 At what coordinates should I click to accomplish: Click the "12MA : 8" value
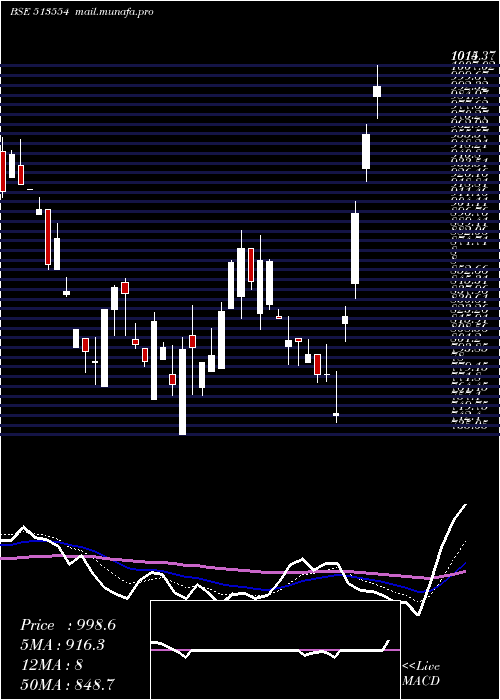[x=51, y=664]
